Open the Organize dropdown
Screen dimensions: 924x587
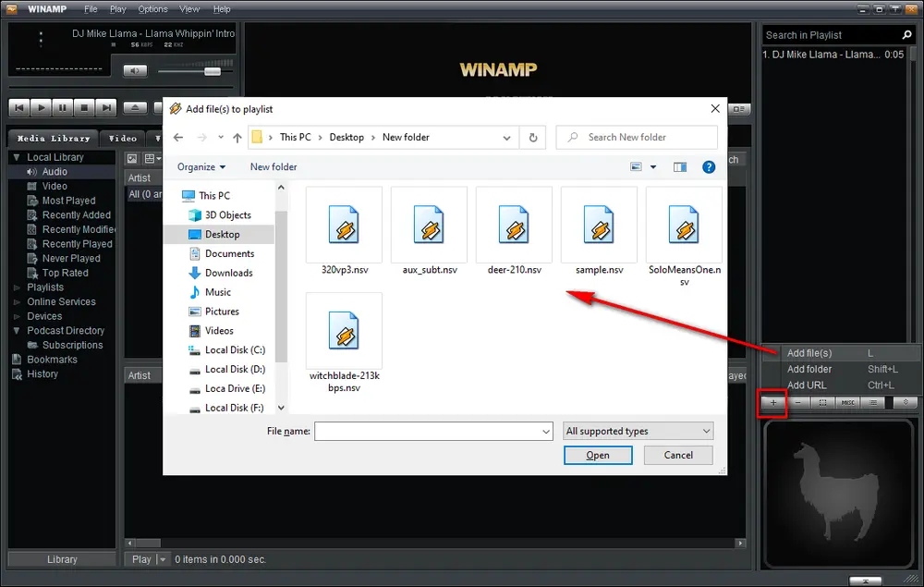click(201, 166)
